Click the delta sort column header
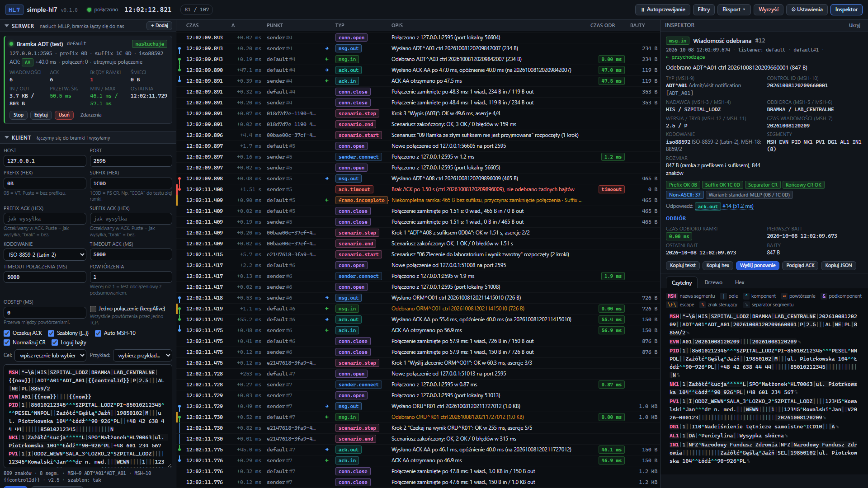This screenshot has height=488, width=868. (x=233, y=26)
